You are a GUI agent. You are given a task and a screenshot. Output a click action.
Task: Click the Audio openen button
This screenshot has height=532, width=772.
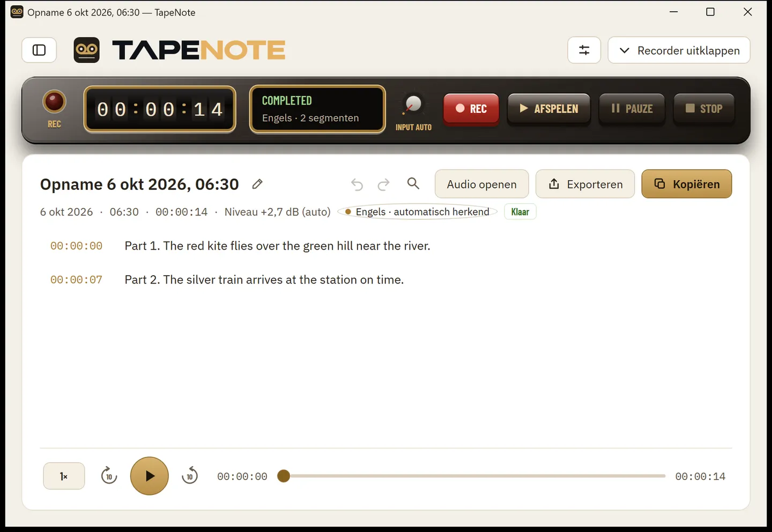[481, 184]
